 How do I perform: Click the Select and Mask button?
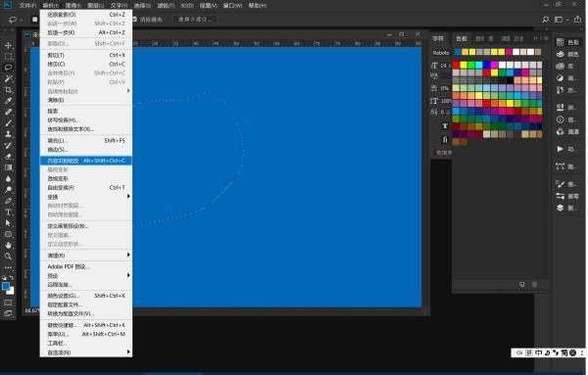195,20
